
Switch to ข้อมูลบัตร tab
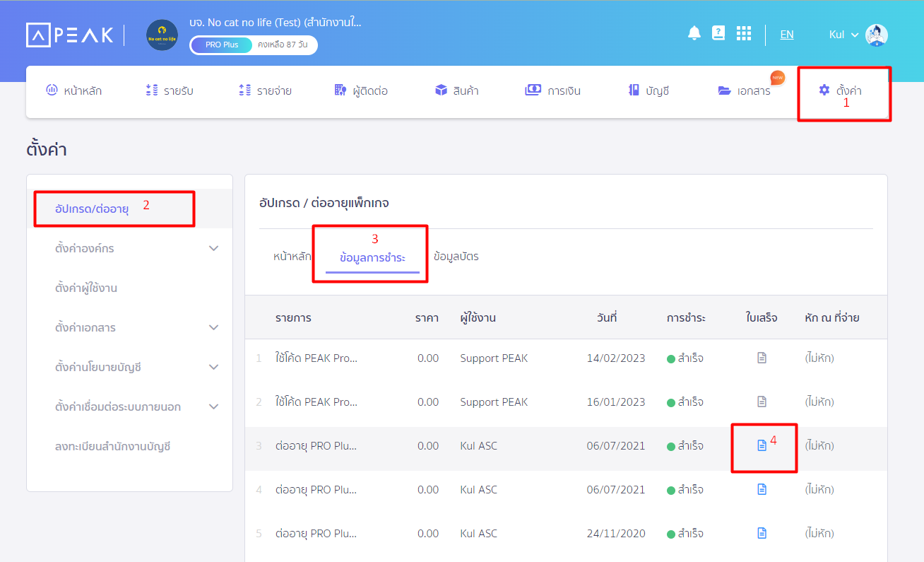(x=456, y=257)
